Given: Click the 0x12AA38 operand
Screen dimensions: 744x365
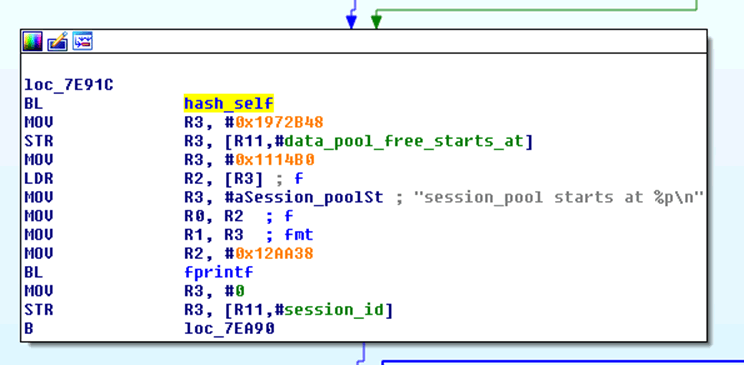Looking at the screenshot, I should coord(274,253).
